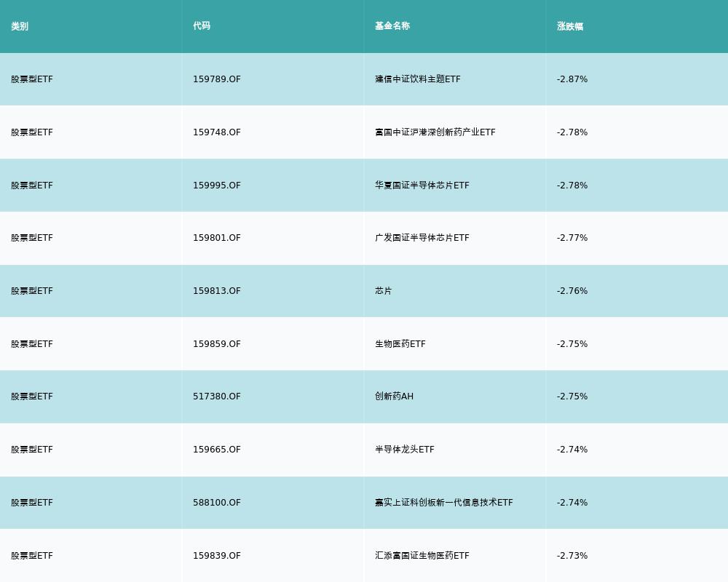Click the 涨跌幅 column header
728x582 pixels.
click(570, 26)
